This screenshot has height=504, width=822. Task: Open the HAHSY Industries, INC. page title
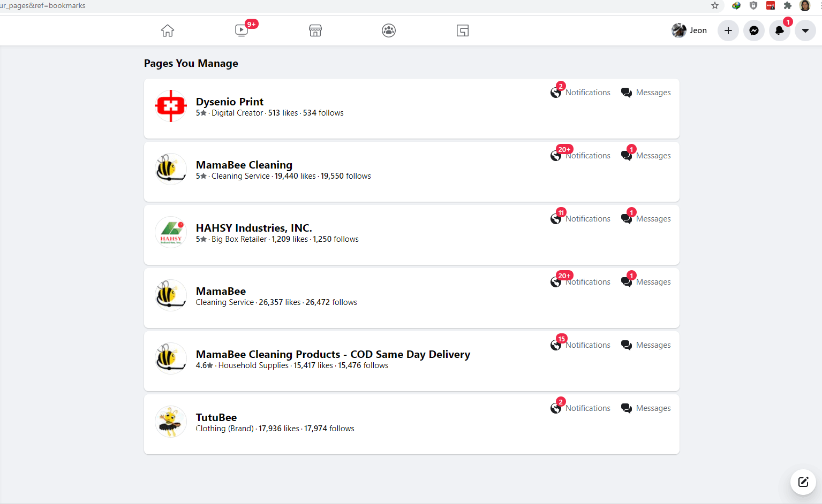point(254,228)
